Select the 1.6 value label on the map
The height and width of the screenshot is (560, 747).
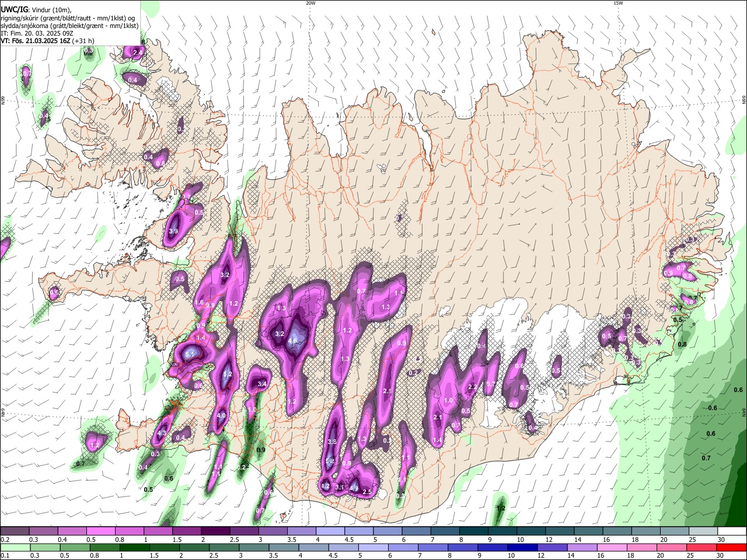(x=199, y=303)
